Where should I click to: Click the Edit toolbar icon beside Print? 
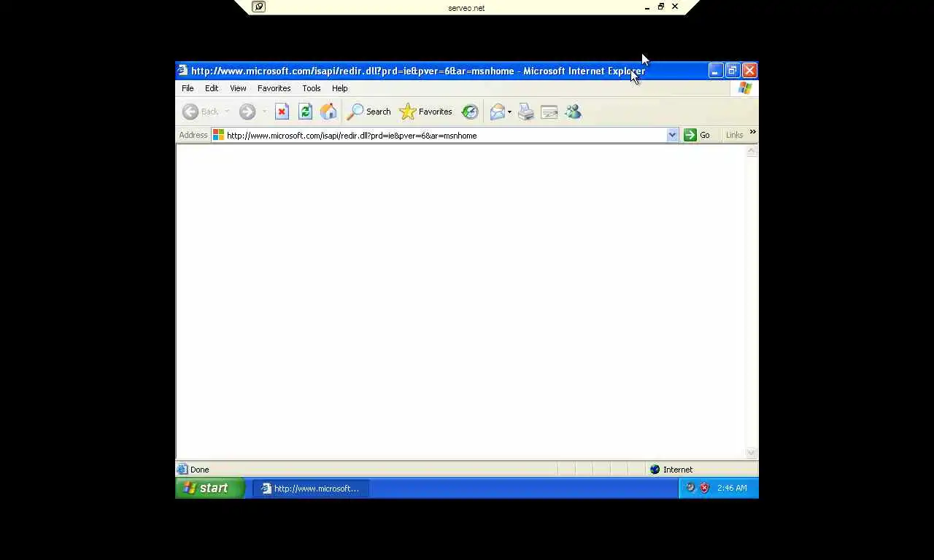(549, 112)
